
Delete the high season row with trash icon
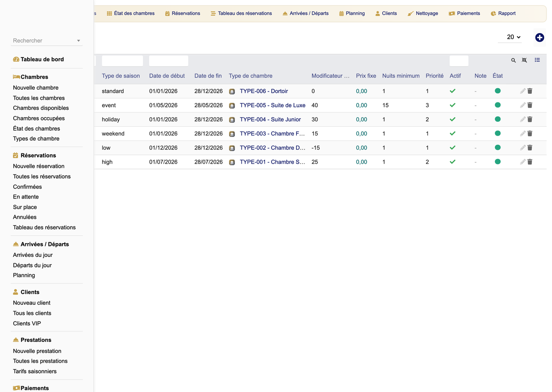coord(530,162)
